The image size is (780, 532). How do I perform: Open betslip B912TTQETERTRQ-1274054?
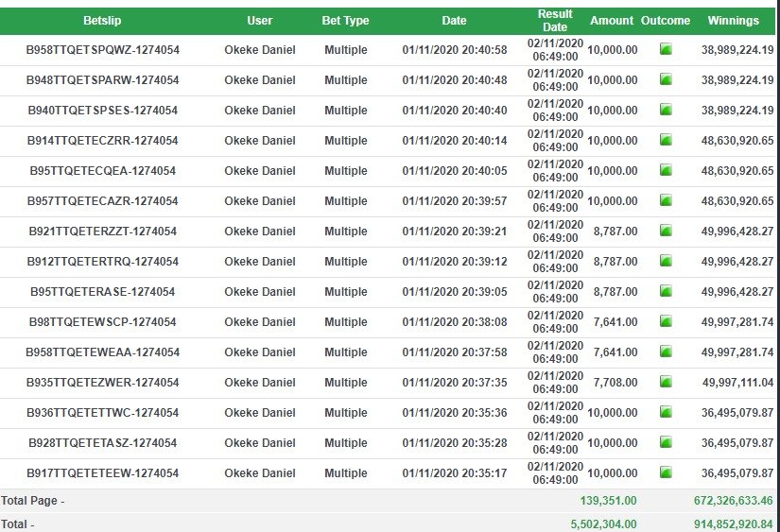pos(102,262)
